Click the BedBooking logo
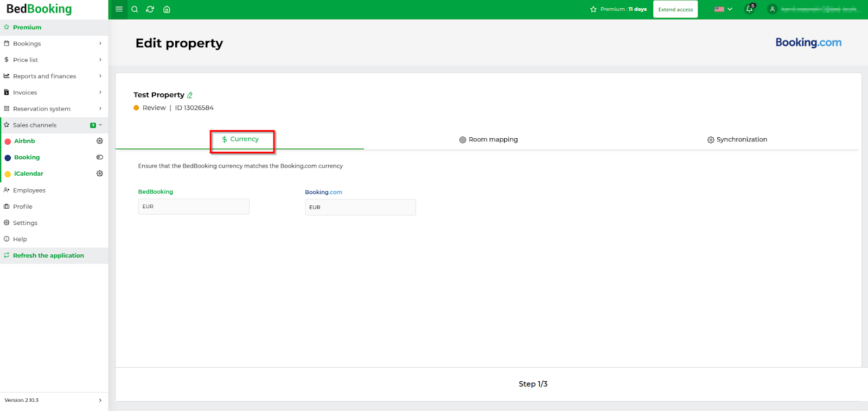 coord(39,9)
